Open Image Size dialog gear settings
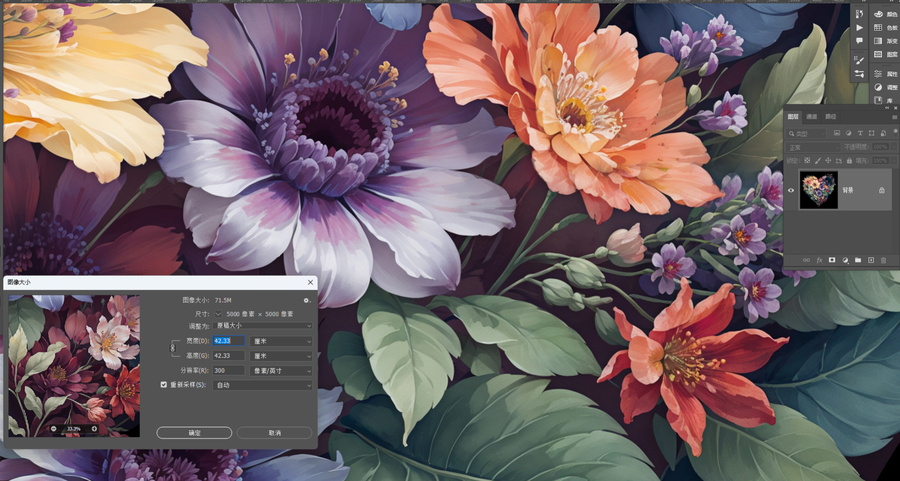900x481 pixels. [x=307, y=300]
